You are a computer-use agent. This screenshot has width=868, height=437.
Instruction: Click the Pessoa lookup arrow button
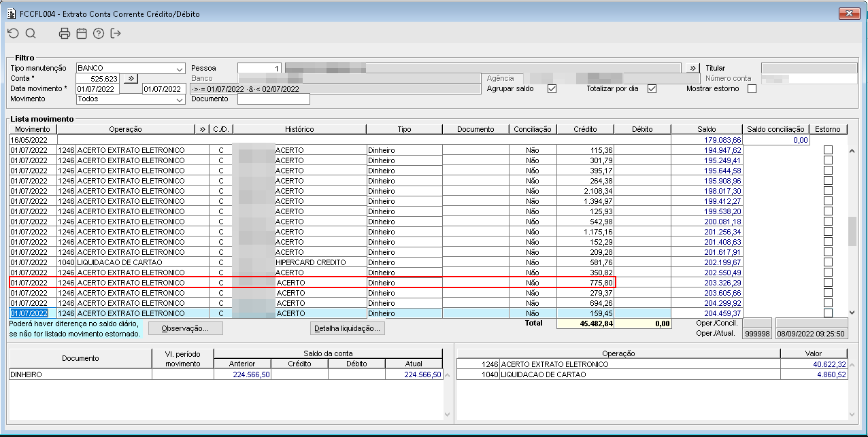pos(692,69)
